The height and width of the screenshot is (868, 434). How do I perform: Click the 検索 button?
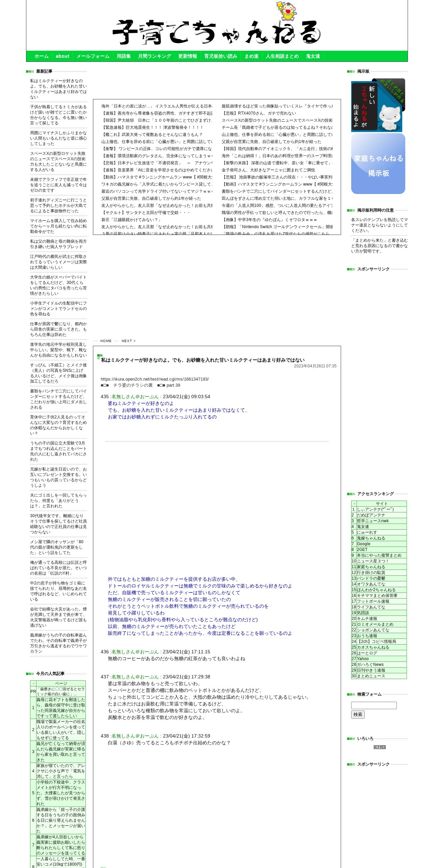pyautogui.click(x=358, y=714)
